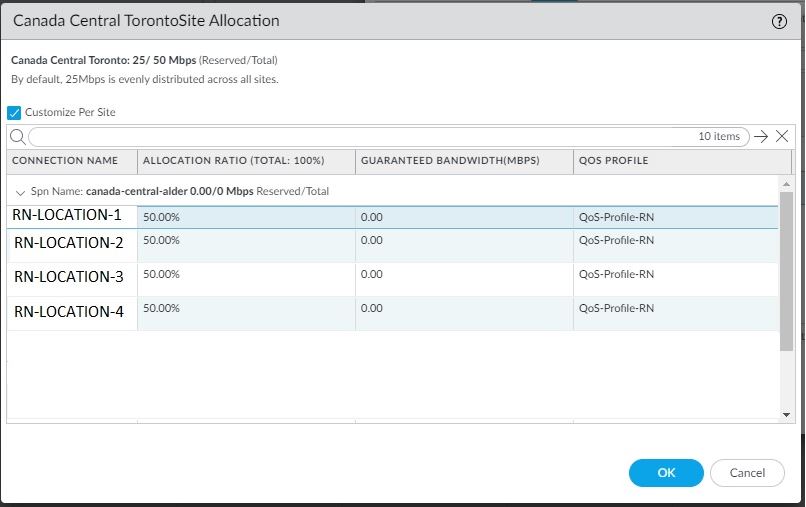Image resolution: width=806 pixels, height=507 pixels.
Task: Click the search magnifier icon
Action: pos(17,137)
